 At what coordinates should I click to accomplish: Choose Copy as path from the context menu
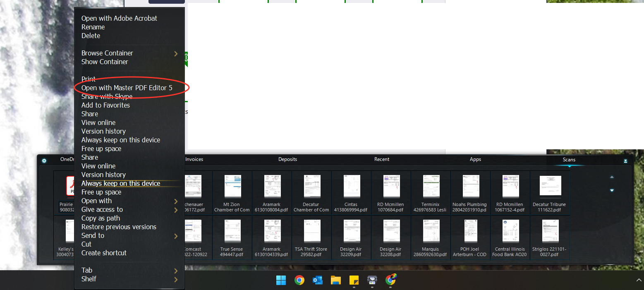tap(101, 218)
